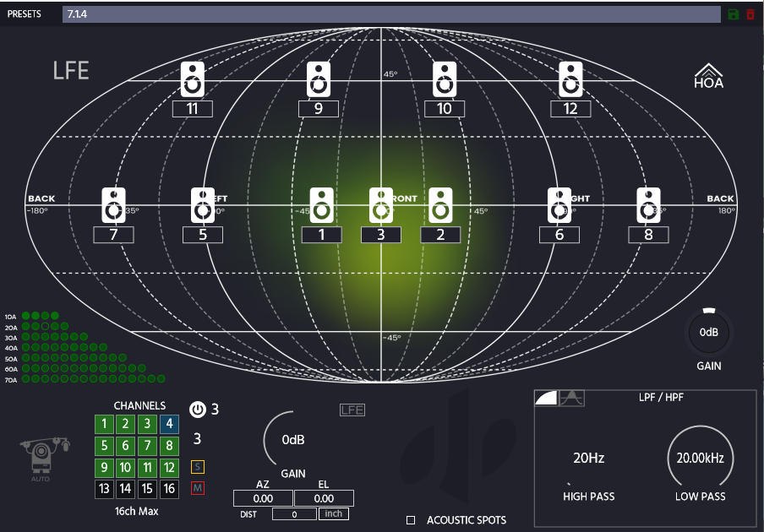Select speaker icon 5 on the left
Screen dimensions: 764x532
[203, 205]
